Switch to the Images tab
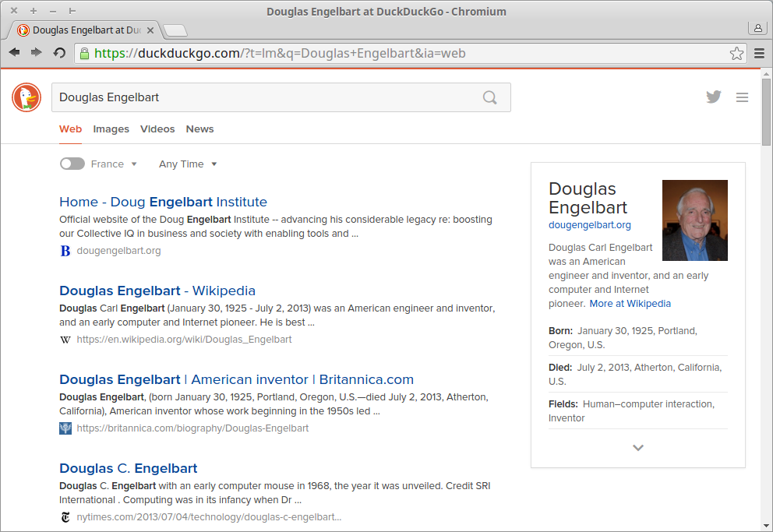The width and height of the screenshot is (773, 532). coord(111,129)
